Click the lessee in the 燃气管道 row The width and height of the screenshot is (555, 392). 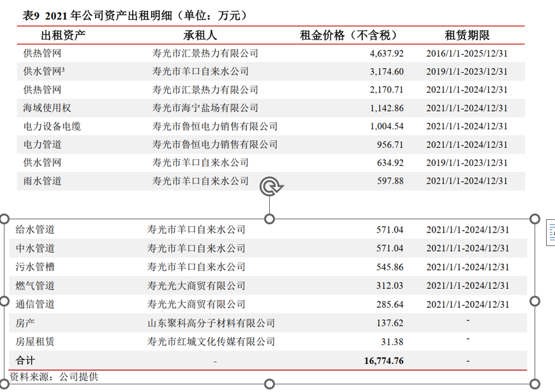pyautogui.click(x=196, y=286)
